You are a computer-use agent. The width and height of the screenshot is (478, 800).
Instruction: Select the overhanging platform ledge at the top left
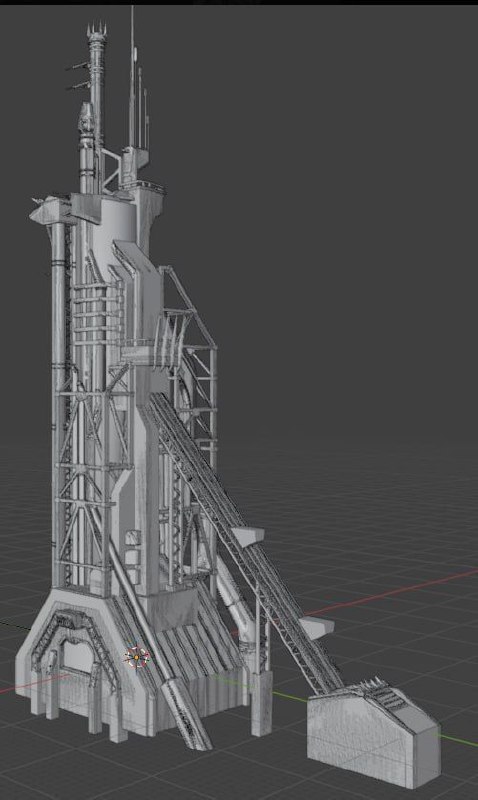51,209
